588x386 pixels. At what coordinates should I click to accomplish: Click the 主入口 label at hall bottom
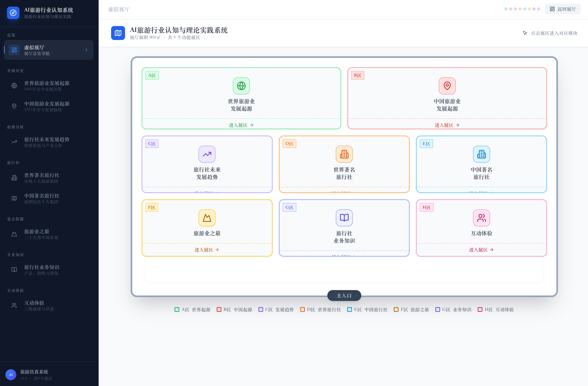[x=344, y=296]
